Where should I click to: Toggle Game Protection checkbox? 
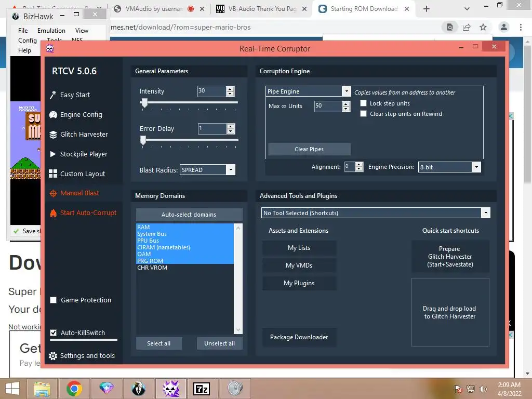[54, 300]
